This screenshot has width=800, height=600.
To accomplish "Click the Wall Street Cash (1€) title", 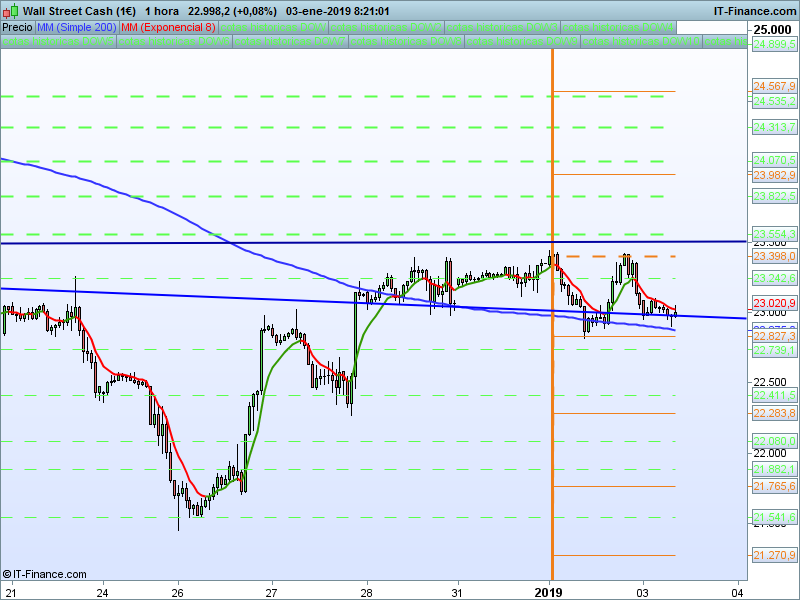I will (80, 11).
